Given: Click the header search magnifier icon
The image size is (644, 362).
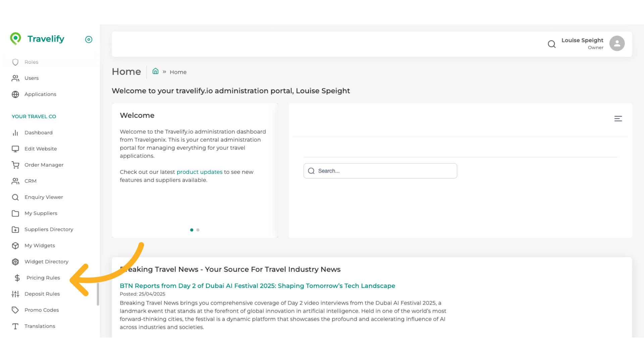Looking at the screenshot, I should (x=552, y=44).
